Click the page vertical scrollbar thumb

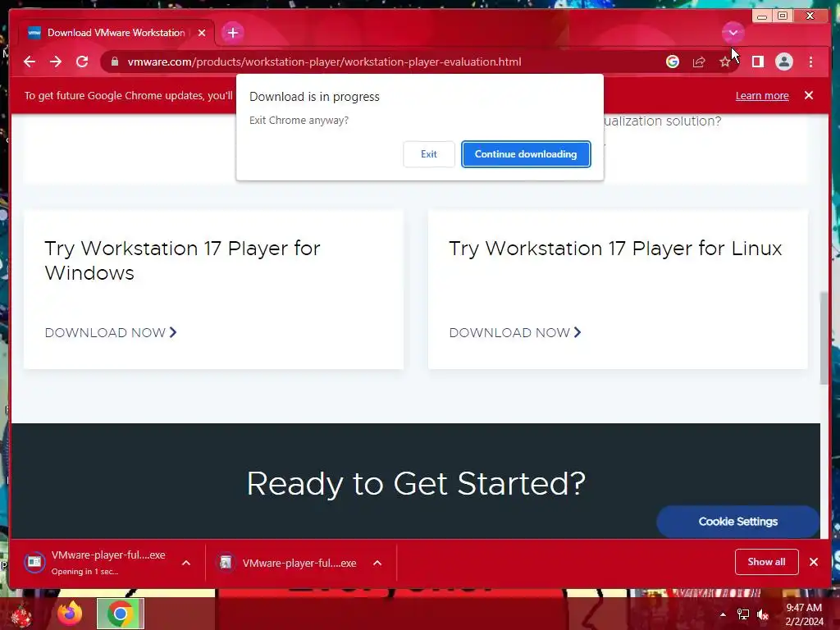(x=824, y=338)
